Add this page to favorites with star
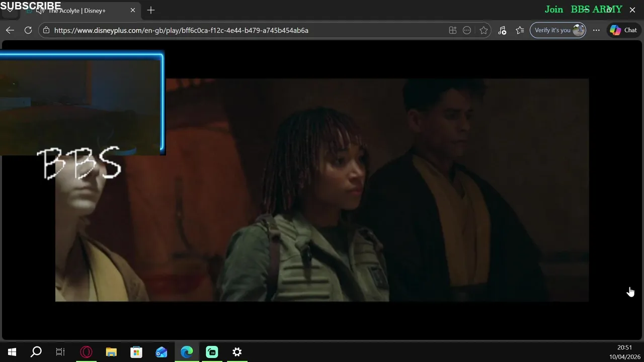The height and width of the screenshot is (362, 644). point(484,30)
